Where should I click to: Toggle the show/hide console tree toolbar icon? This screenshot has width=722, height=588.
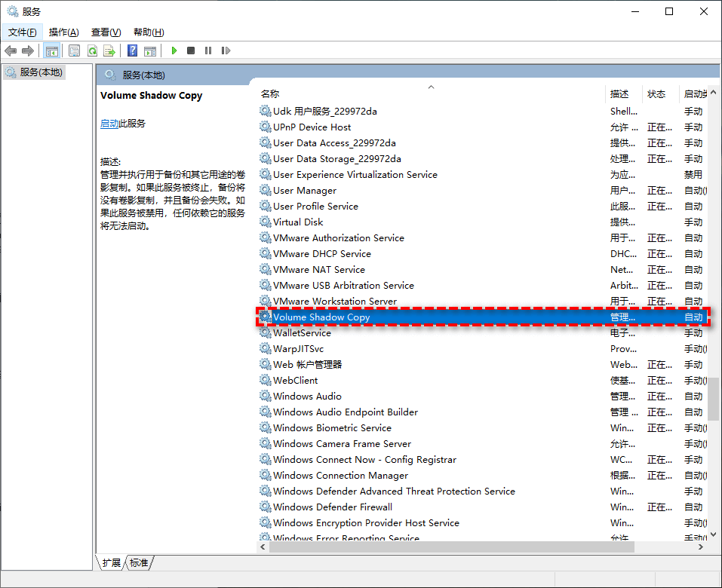point(51,51)
